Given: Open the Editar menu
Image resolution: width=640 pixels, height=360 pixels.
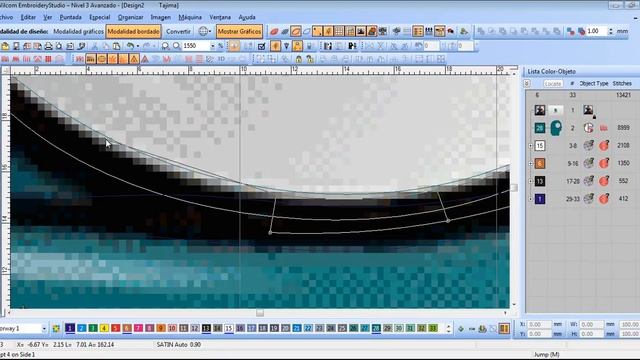Looking at the screenshot, I should click(28, 17).
